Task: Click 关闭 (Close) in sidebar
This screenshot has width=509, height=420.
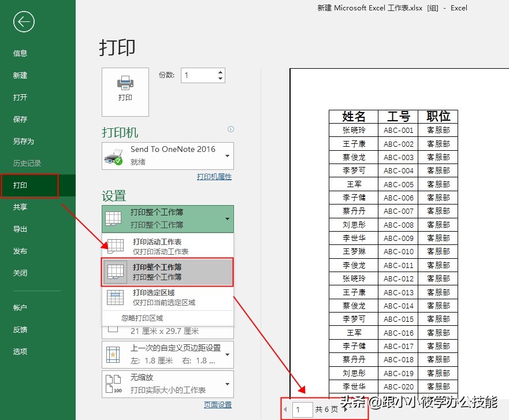Action: click(x=20, y=273)
